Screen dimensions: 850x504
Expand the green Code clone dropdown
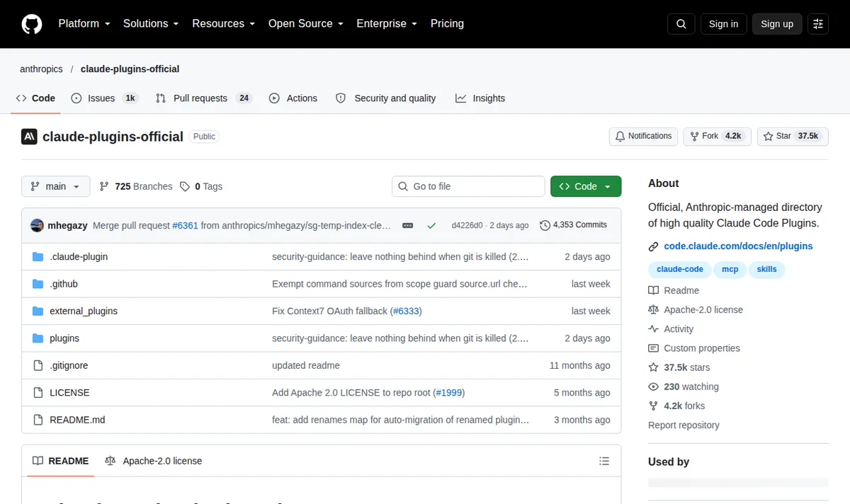pos(586,186)
